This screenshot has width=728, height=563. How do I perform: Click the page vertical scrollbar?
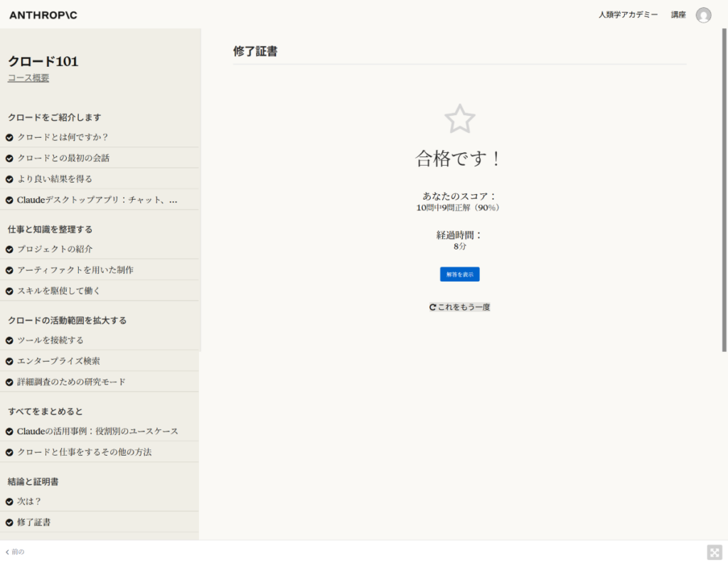tap(724, 191)
